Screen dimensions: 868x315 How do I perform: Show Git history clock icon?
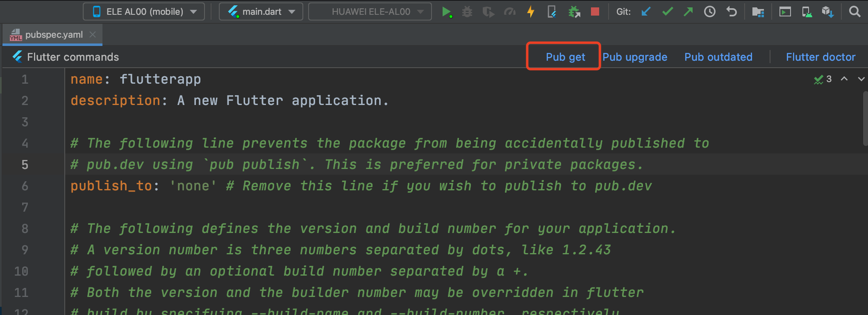pos(710,12)
